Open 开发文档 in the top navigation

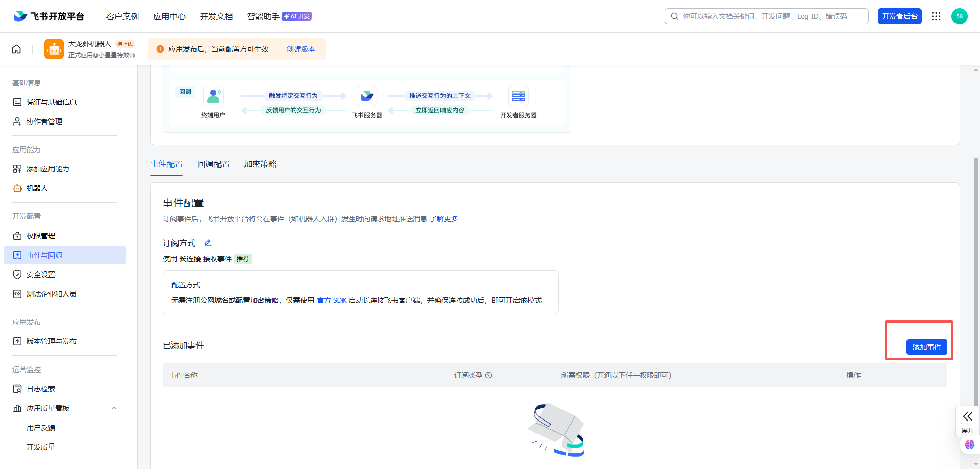[216, 17]
